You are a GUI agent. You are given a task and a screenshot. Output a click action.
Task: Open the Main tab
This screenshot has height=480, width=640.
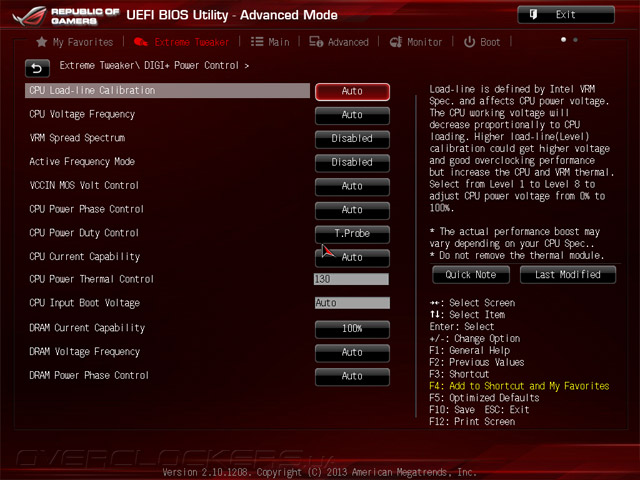click(x=270, y=42)
